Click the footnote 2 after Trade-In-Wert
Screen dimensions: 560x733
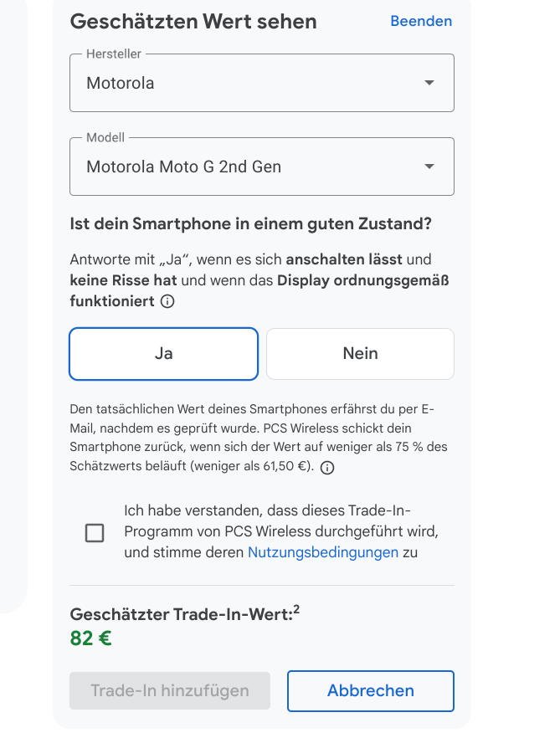click(x=296, y=609)
